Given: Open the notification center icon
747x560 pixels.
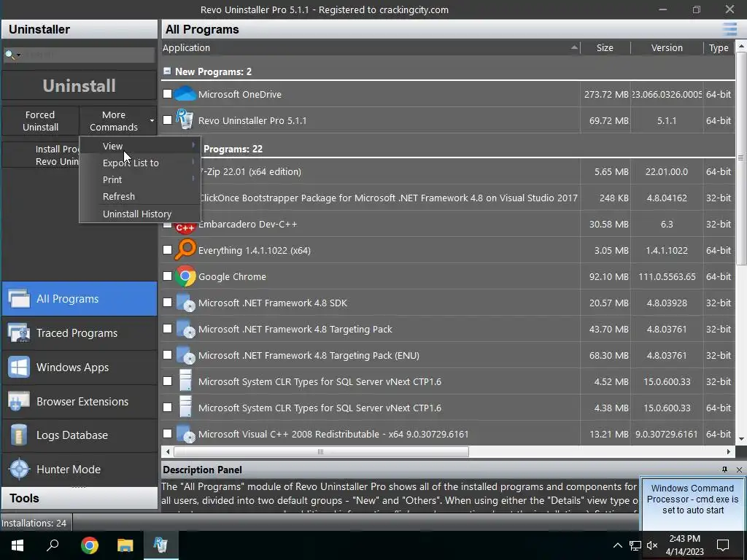Looking at the screenshot, I should (723, 545).
